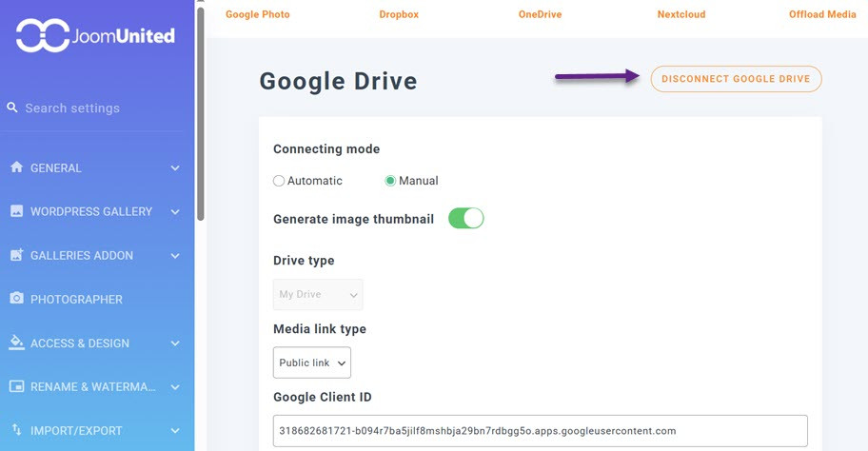
Task: Open the Drive type dropdown
Action: [318, 295]
